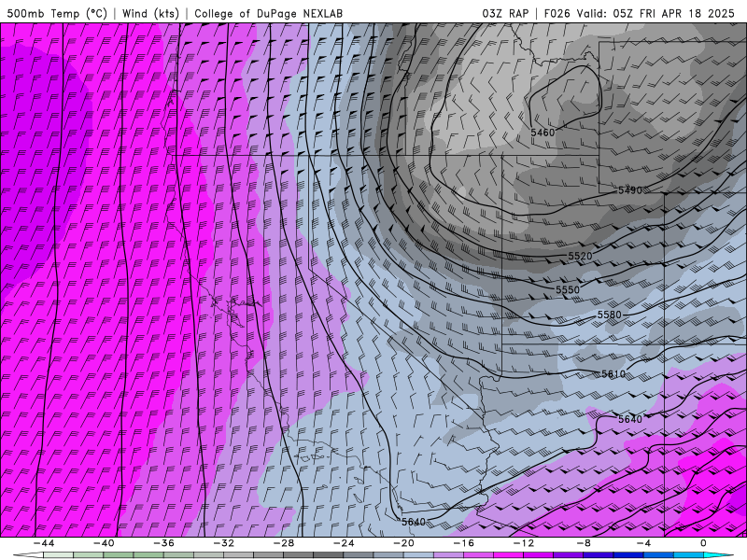Select the "03Z RAP" model run label
The width and height of the screenshot is (747, 560).
coord(505,14)
